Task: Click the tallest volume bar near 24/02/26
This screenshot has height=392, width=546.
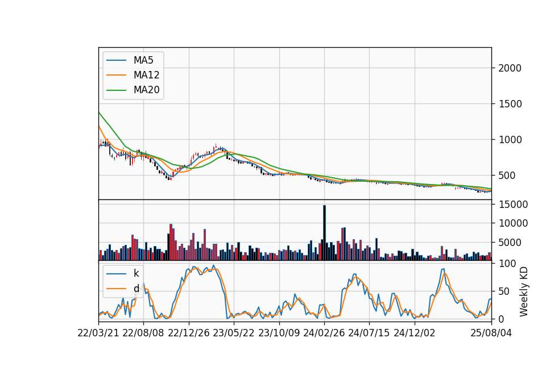Action: pyautogui.click(x=324, y=233)
